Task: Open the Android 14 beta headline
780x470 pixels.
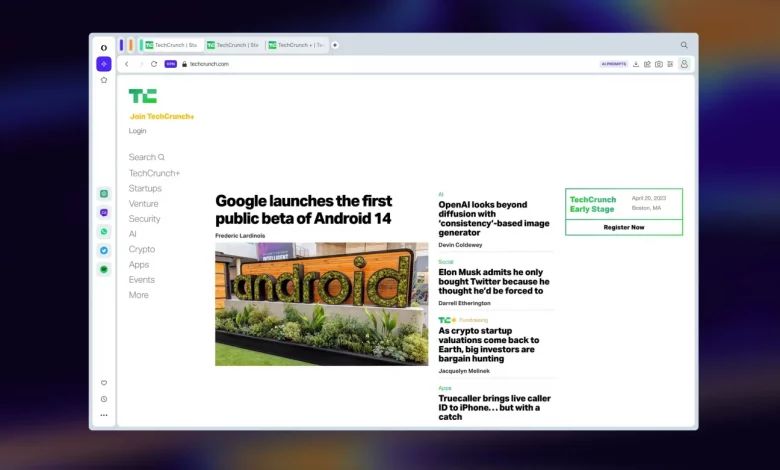Action: [303, 209]
